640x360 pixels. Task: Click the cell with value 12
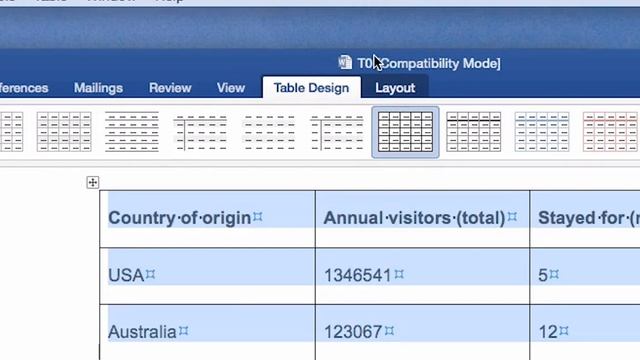pos(585,332)
